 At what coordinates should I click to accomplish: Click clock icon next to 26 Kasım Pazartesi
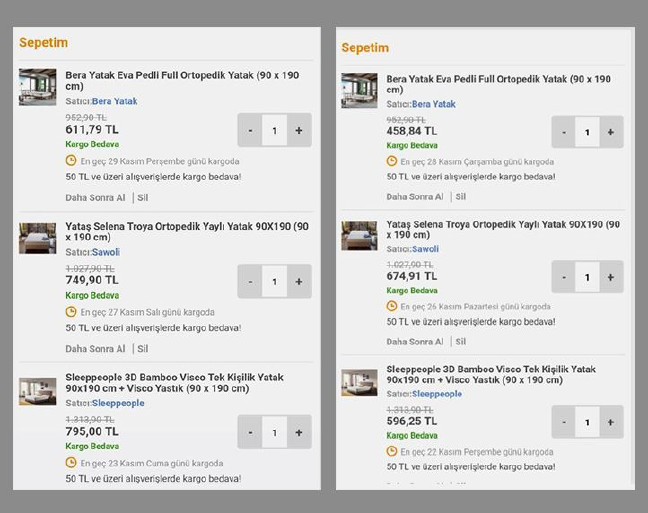[392, 306]
